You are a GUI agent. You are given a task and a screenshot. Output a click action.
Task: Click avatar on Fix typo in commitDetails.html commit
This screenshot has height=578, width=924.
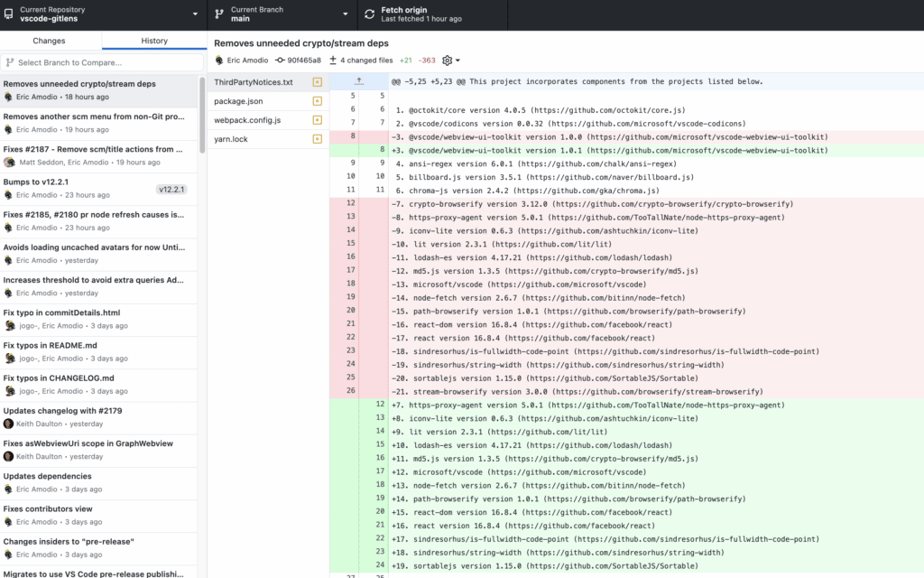point(9,325)
